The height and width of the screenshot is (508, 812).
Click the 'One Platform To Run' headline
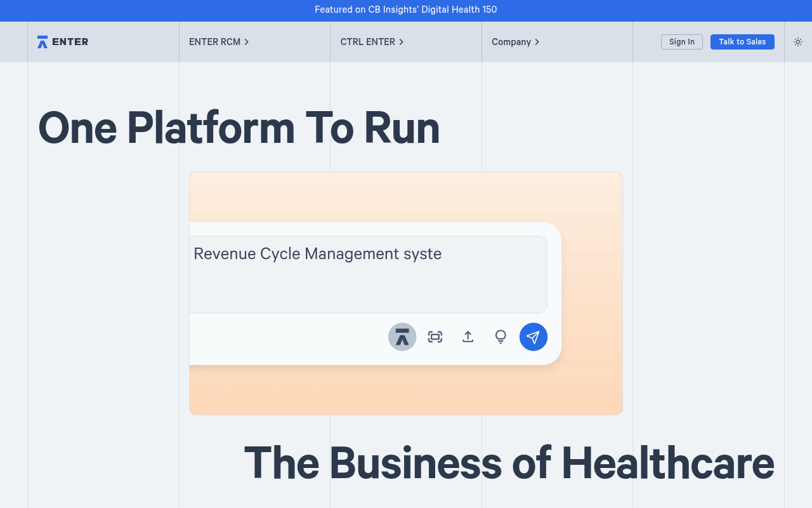pos(239,128)
